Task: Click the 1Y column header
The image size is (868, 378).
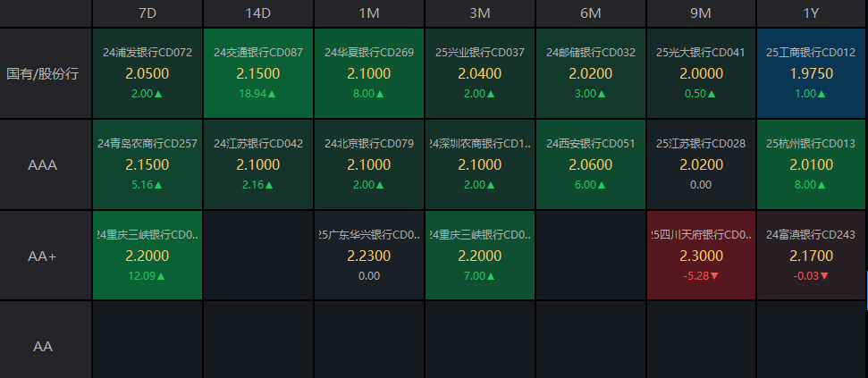Action: pyautogui.click(x=811, y=13)
